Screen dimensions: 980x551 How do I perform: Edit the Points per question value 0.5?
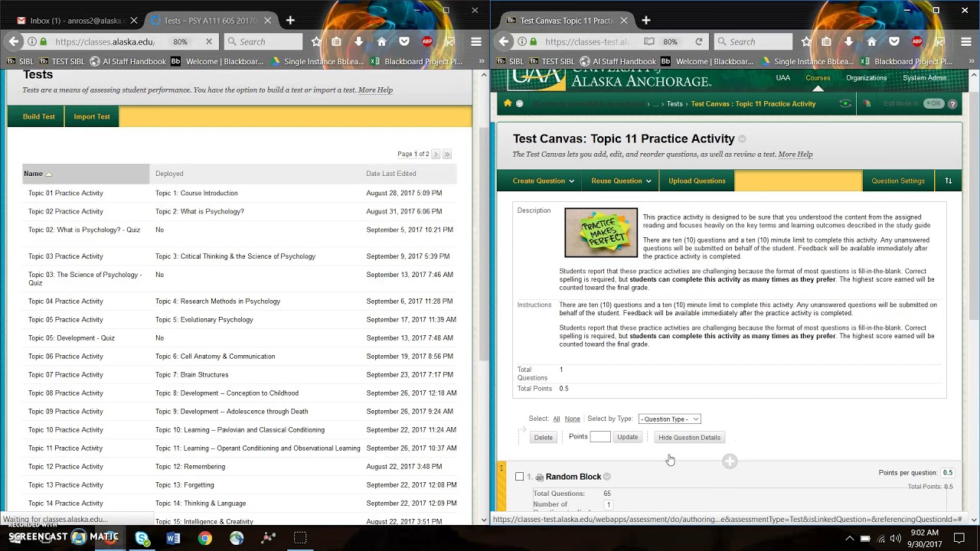click(x=948, y=473)
